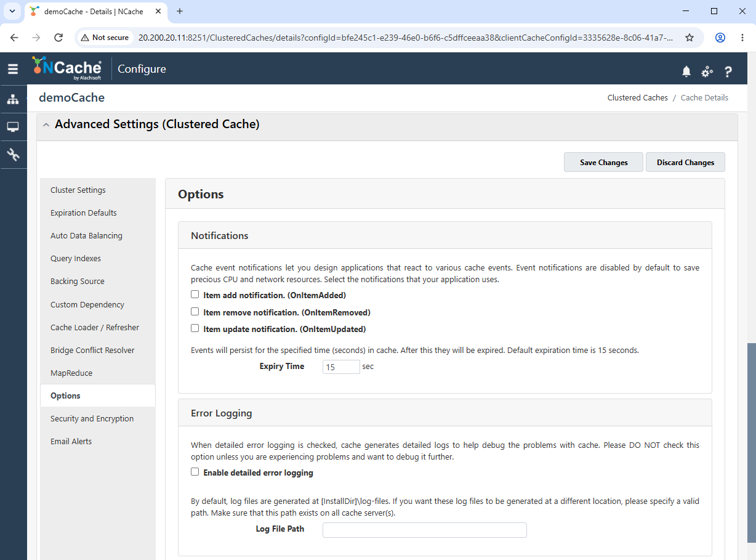Open the monitor sidebar icon
Screen dimensions: 756x560
[13, 127]
